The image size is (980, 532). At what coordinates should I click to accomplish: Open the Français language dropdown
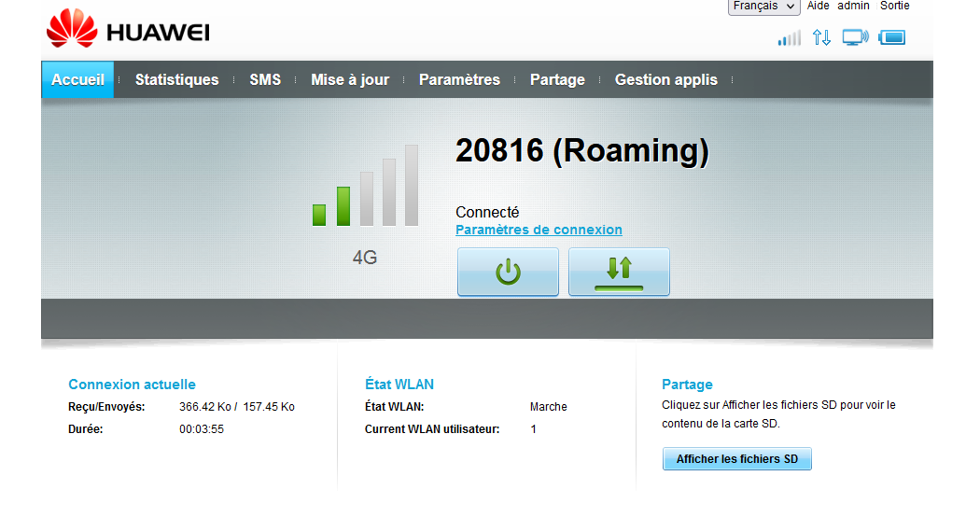(763, 7)
